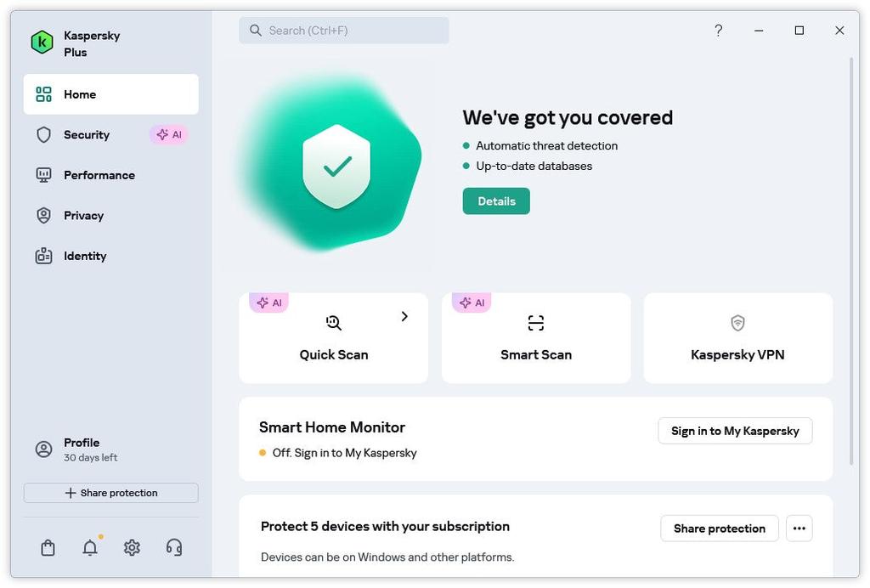Screen dimensions: 870x588
Task: Click the AI badge on Smart Scan
Action: point(472,302)
